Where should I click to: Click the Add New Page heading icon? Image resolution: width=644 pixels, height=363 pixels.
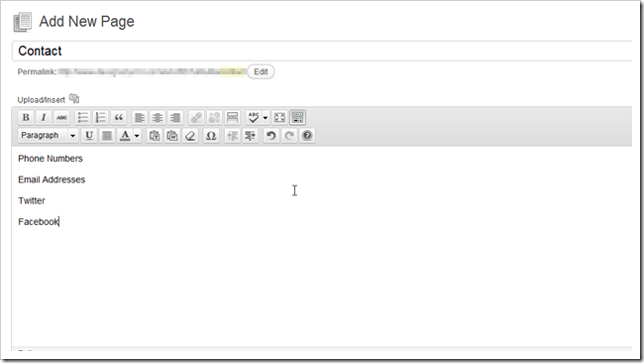coord(22,22)
